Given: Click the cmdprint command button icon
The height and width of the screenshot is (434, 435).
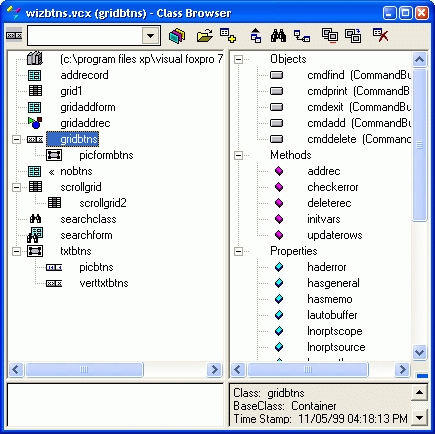Looking at the screenshot, I should [276, 91].
